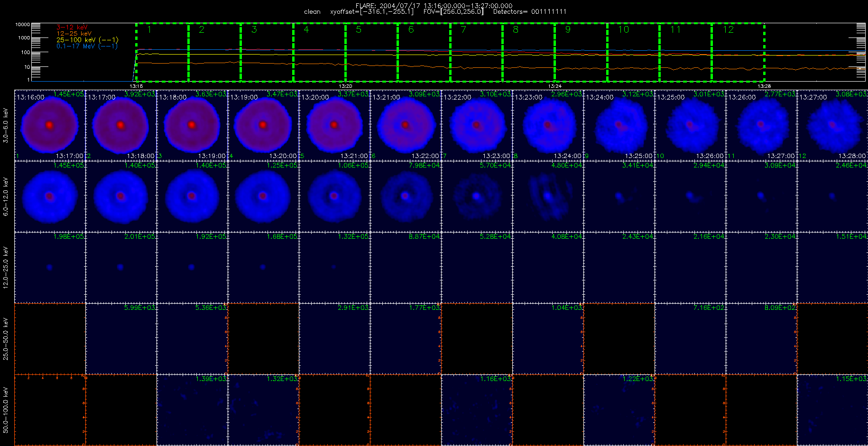Screen dimensions: 868x446
Task: Open the 12.0-25.0 keV image labeled 1.32E+05
Action: click(x=334, y=268)
